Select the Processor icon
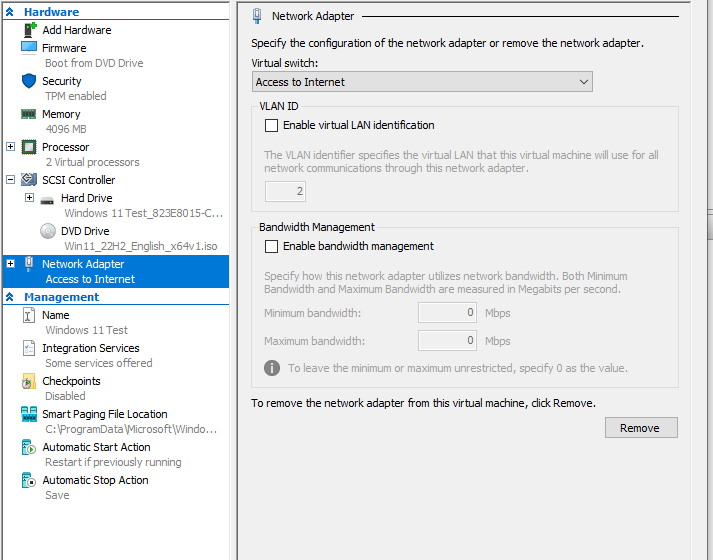Viewport: 713px width, 560px height. 28,147
